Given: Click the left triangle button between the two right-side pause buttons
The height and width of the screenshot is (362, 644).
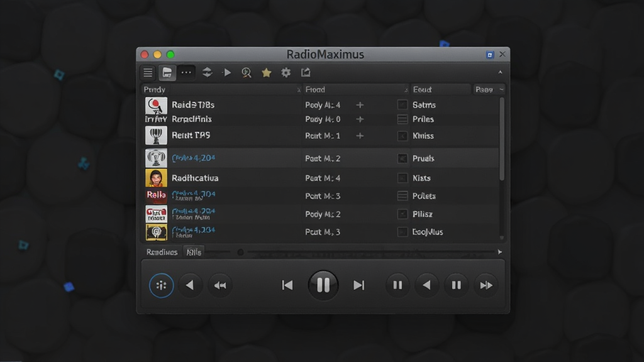Looking at the screenshot, I should click(x=427, y=285).
